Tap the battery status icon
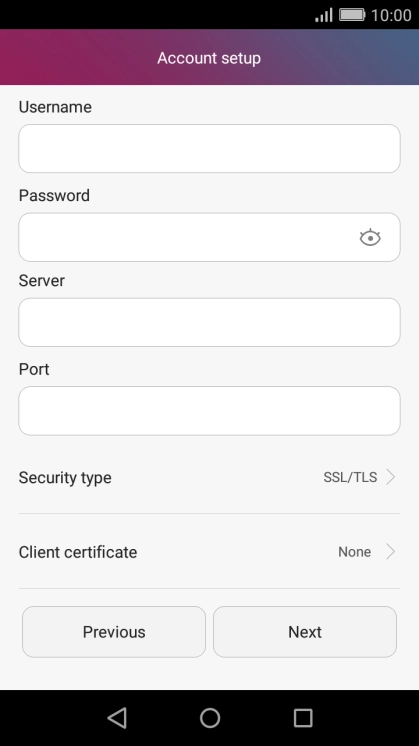Viewport: 419px width, 746px height. point(352,15)
